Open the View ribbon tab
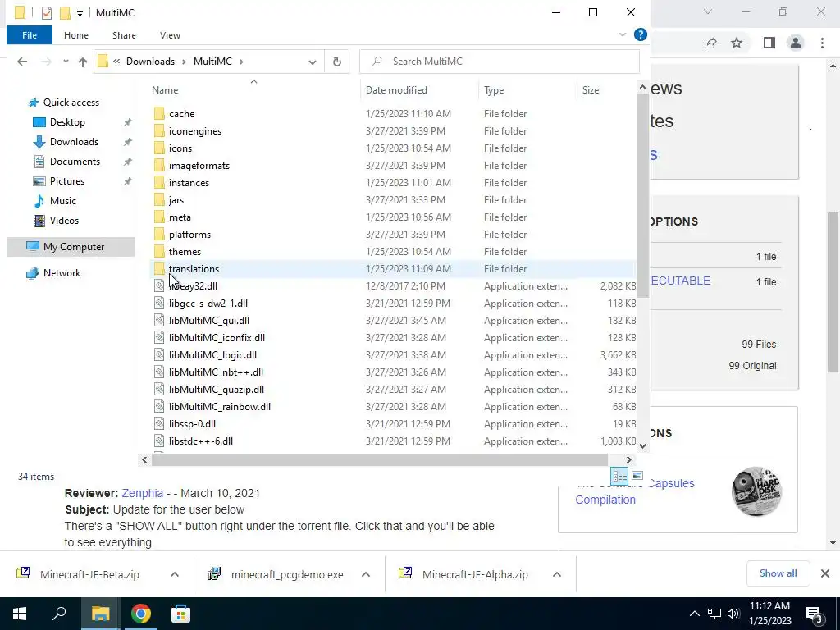 point(170,35)
